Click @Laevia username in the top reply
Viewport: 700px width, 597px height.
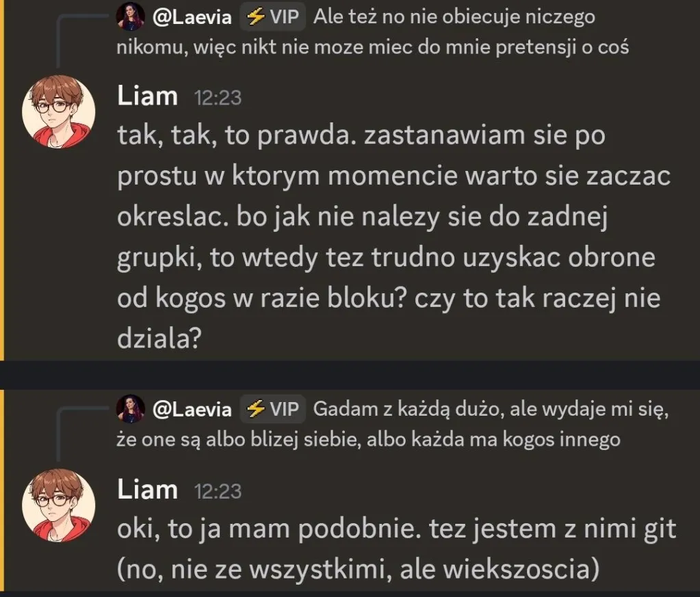coord(192,17)
